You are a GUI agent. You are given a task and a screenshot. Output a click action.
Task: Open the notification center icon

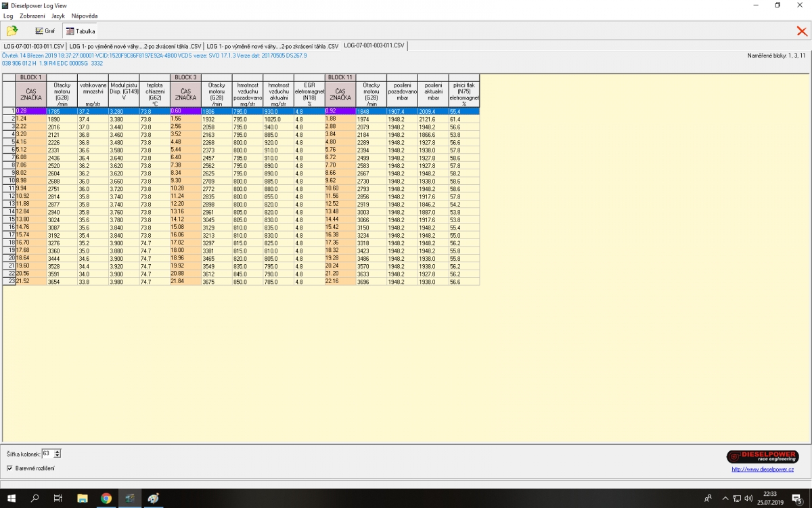(x=797, y=499)
